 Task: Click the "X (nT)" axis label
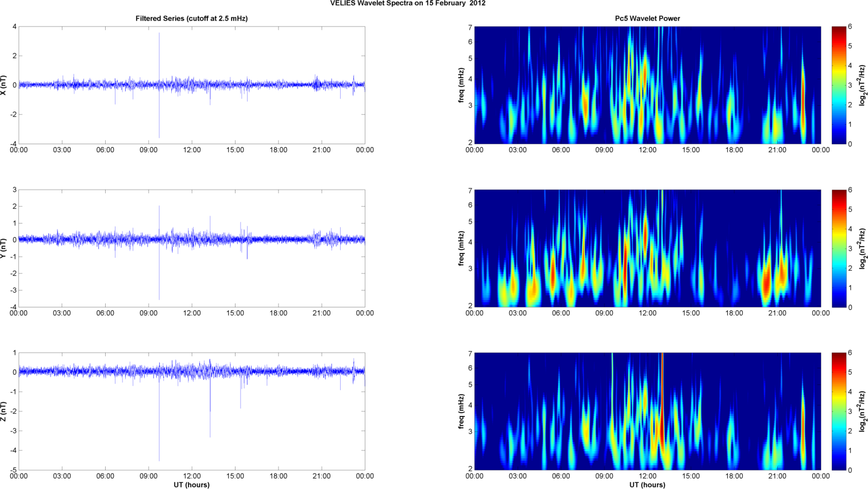point(5,85)
